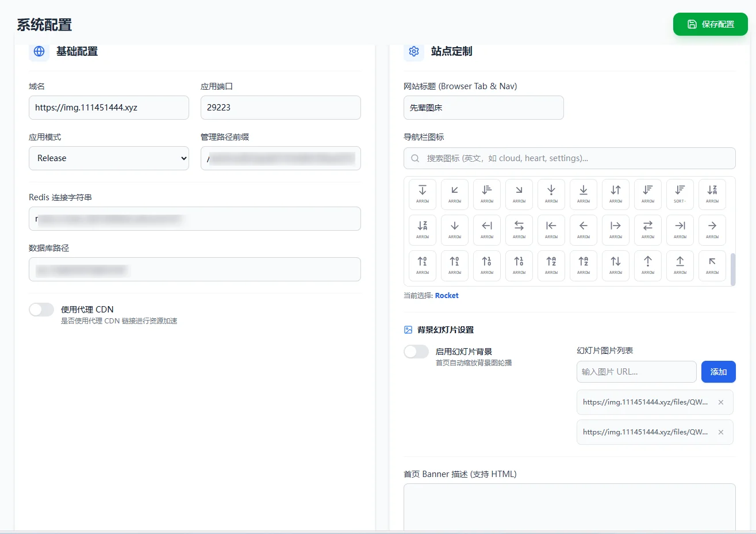Viewport: 756px width, 534px height.
Task: Click the 添加 button for slideshow images
Action: (718, 372)
